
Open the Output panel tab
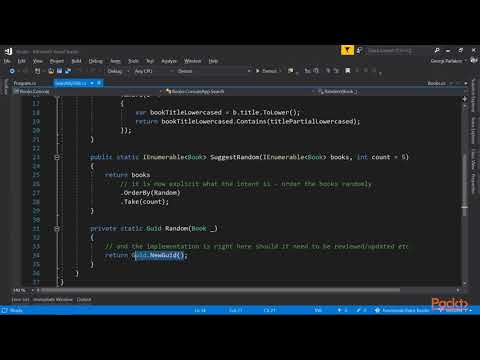pyautogui.click(x=84, y=299)
